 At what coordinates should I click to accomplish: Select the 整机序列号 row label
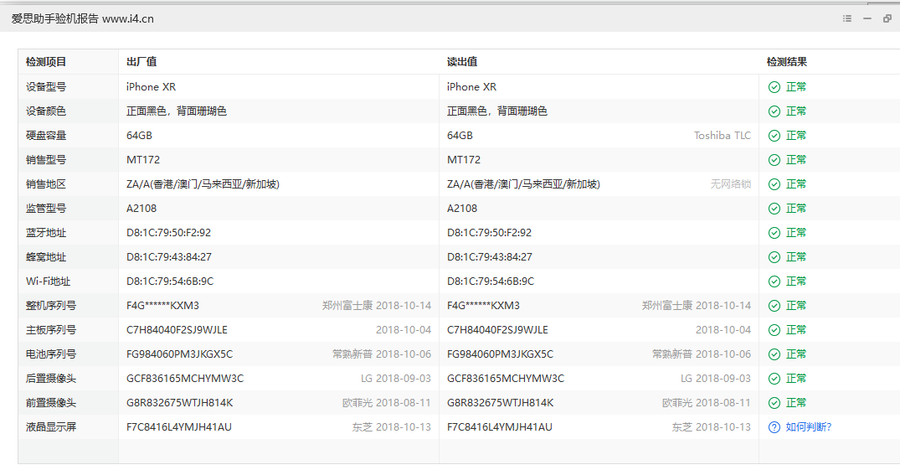point(51,305)
